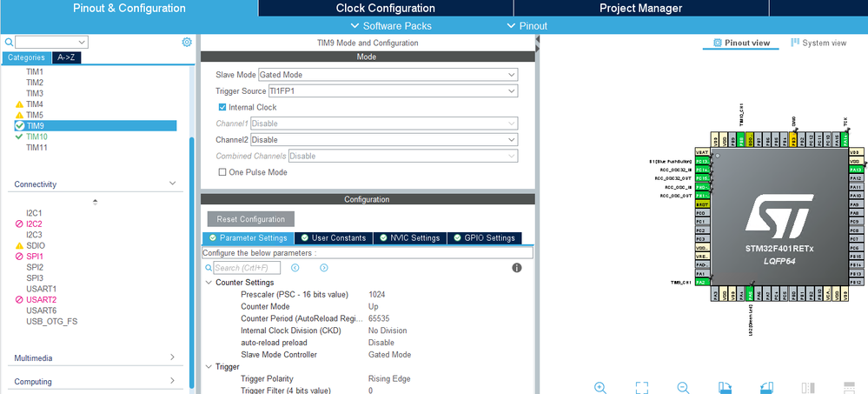Click the Counter Period value 65535
Image resolution: width=868 pixels, height=394 pixels.
pyautogui.click(x=379, y=318)
